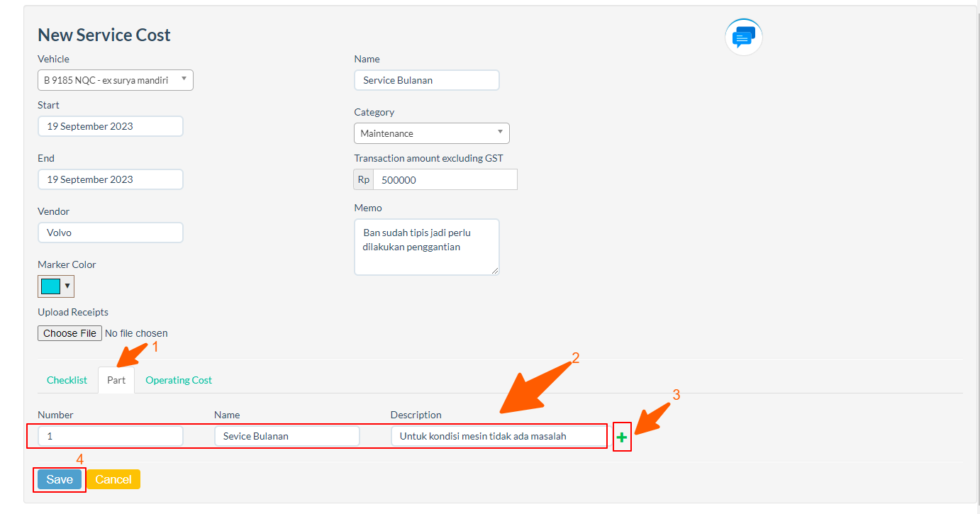Click Choose File for receipts
980x514 pixels.
click(69, 333)
